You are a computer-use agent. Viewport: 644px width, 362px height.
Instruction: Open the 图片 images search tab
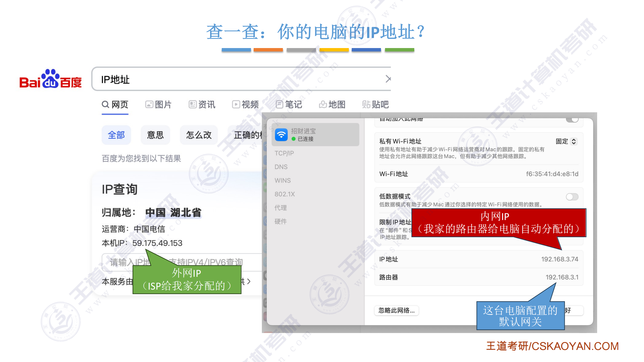pyautogui.click(x=158, y=104)
